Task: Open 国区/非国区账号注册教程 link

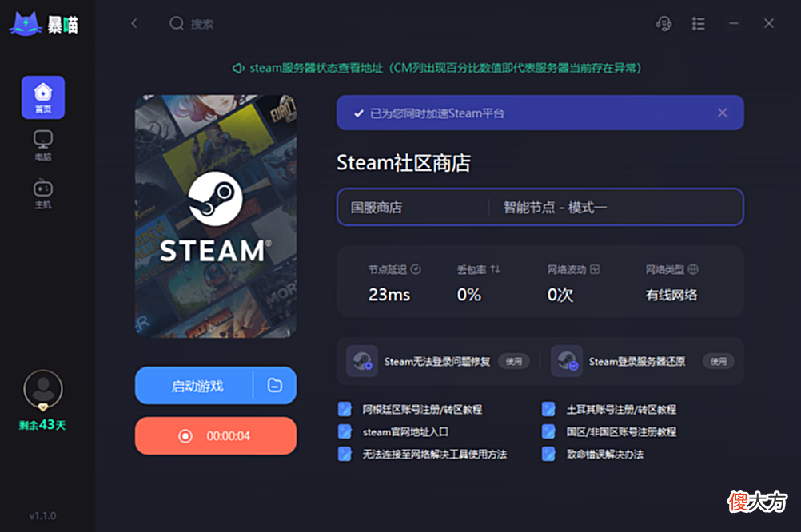Action: tap(621, 432)
